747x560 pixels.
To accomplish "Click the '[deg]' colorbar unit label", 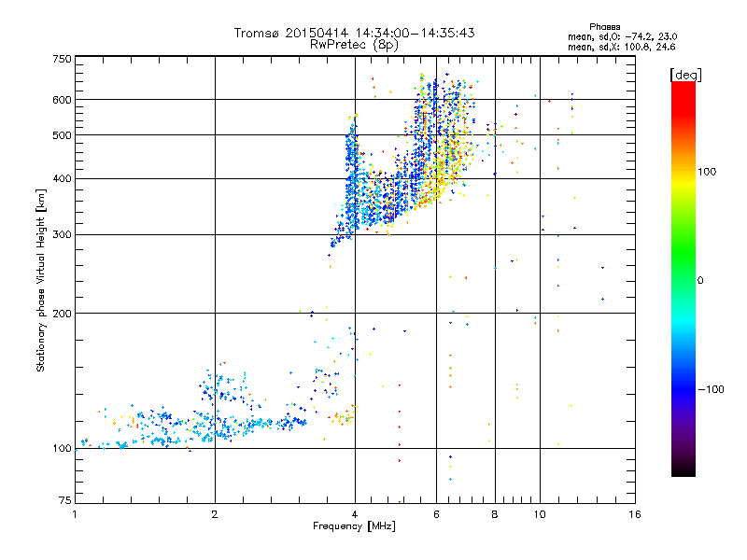I will (685, 75).
